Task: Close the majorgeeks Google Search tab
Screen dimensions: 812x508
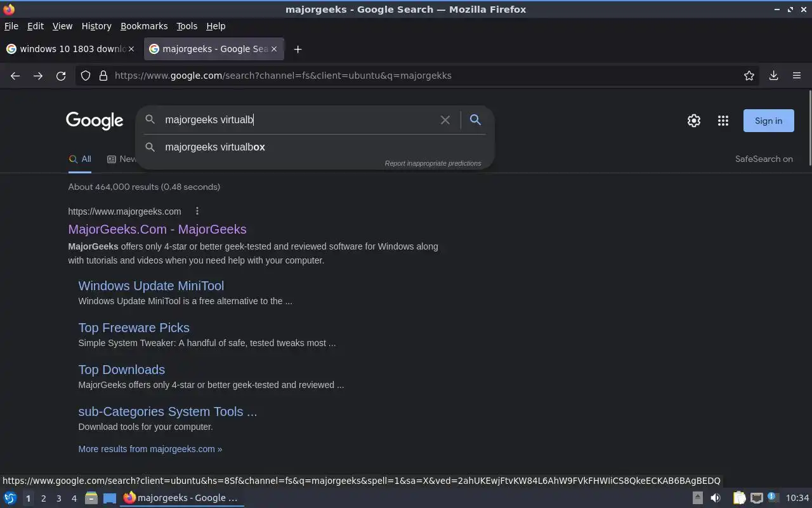Action: click(x=274, y=49)
